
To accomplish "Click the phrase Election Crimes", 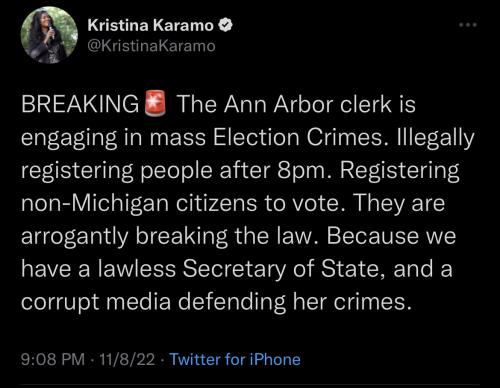I will click(x=298, y=137).
